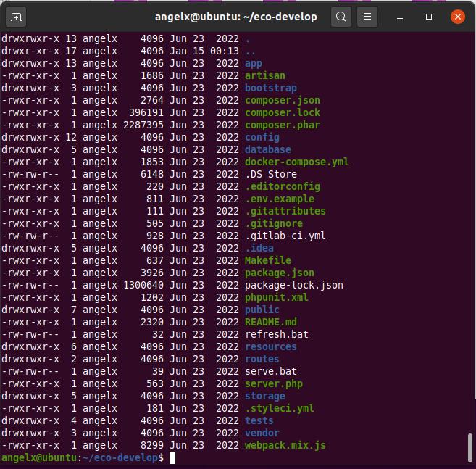Minimize the terminal window
The height and width of the screenshot is (469, 476).
click(401, 16)
